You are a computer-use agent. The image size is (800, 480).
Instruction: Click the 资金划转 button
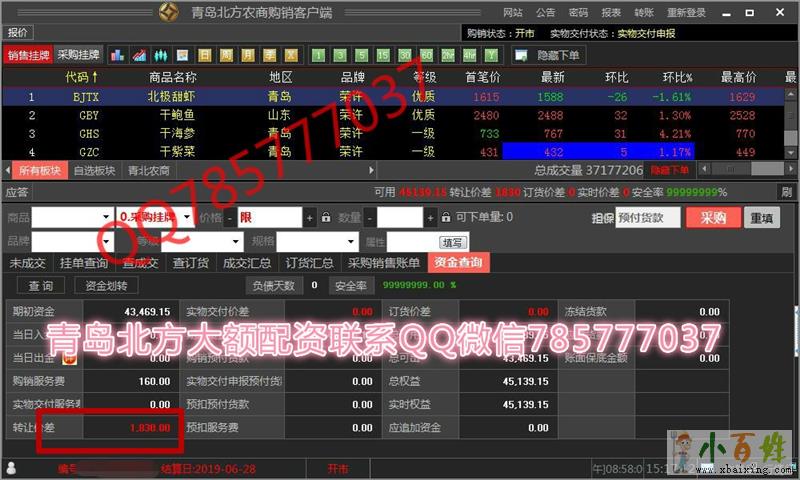pos(106,285)
